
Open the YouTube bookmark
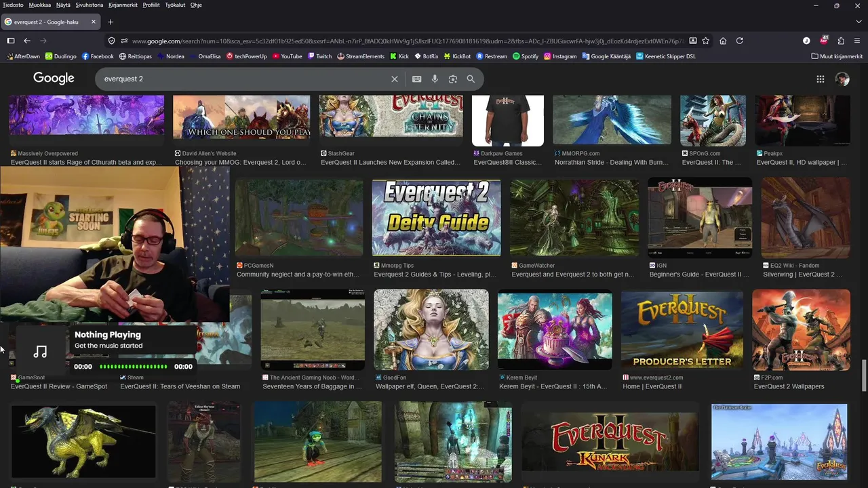click(288, 56)
